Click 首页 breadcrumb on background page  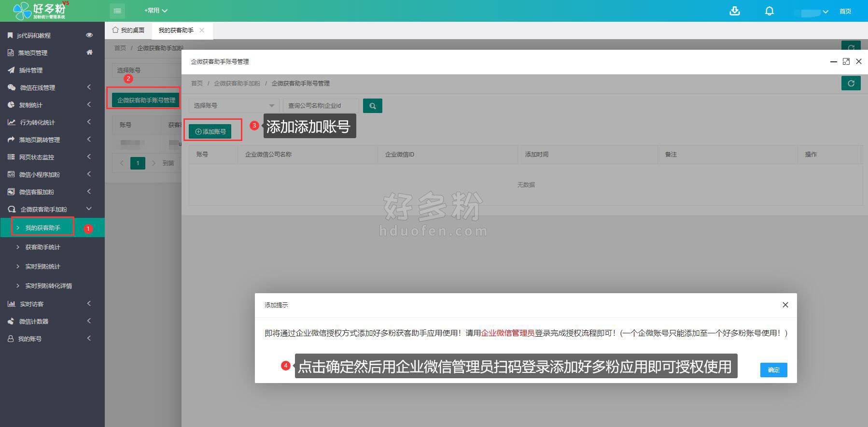120,48
